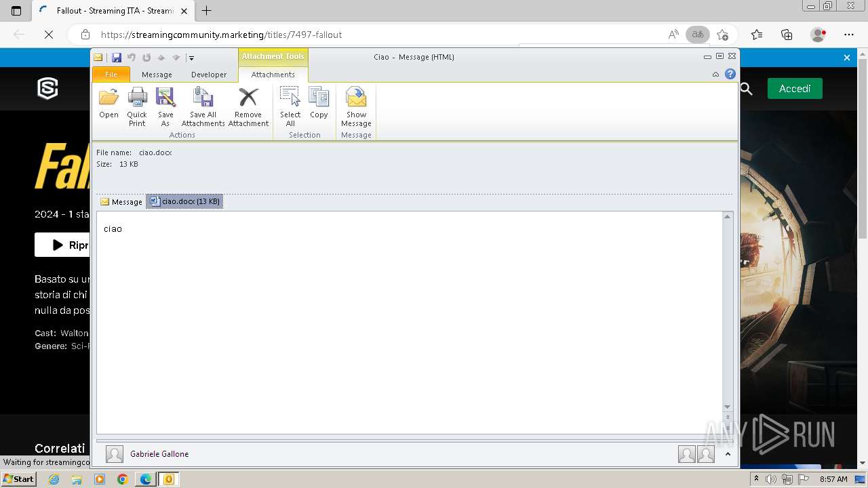Open Edge Favorites list
868x488 pixels.
(x=757, y=35)
